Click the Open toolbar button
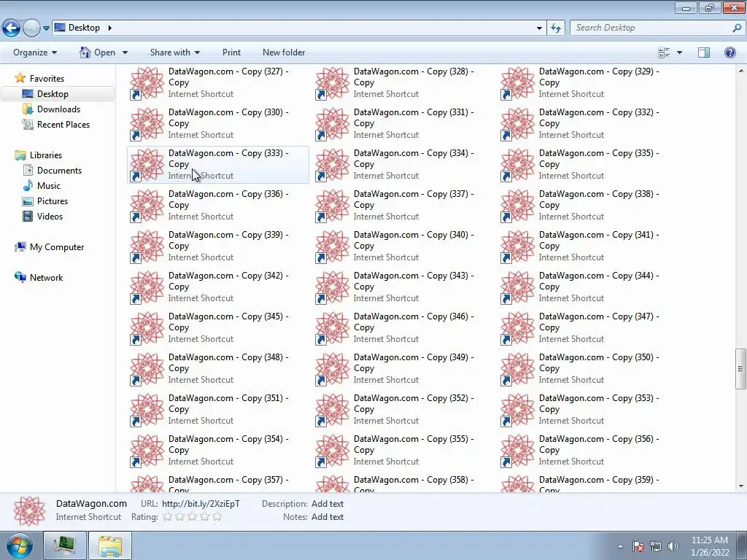This screenshot has width=747, height=560. click(x=98, y=52)
